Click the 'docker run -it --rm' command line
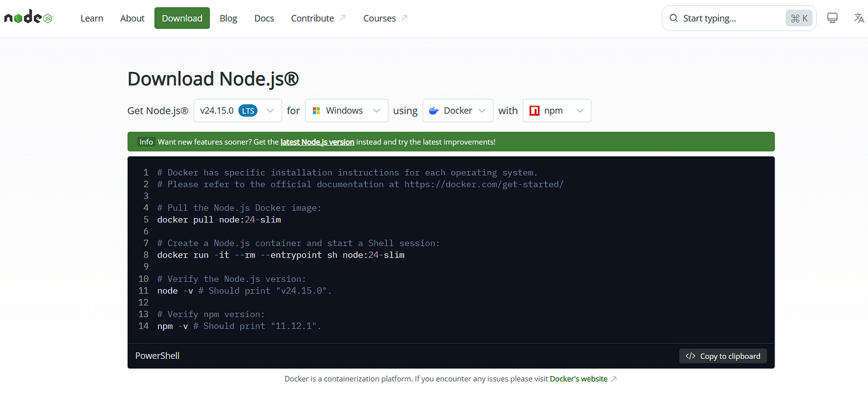 [x=281, y=255]
